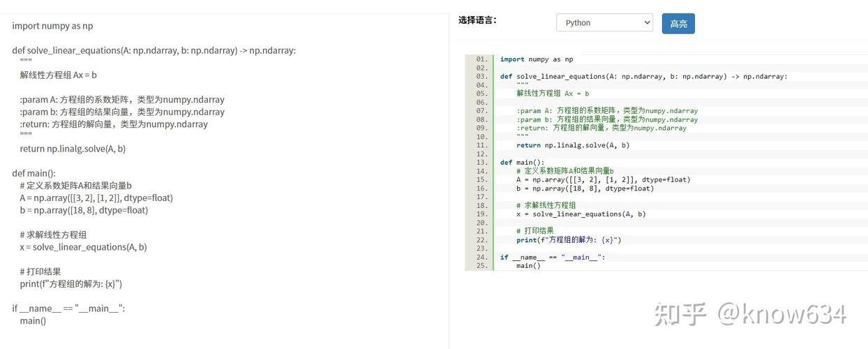Click 'main()' last line in left pane

coord(33,320)
